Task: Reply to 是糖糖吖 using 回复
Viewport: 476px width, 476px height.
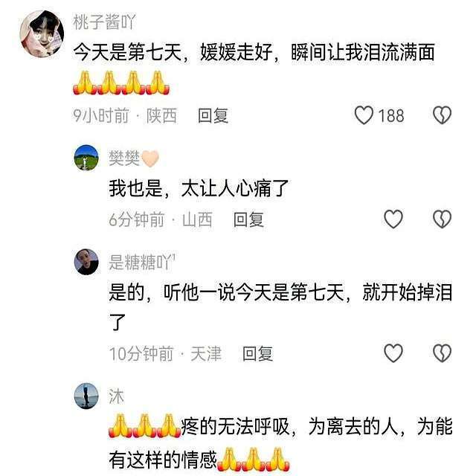Action: point(258,354)
